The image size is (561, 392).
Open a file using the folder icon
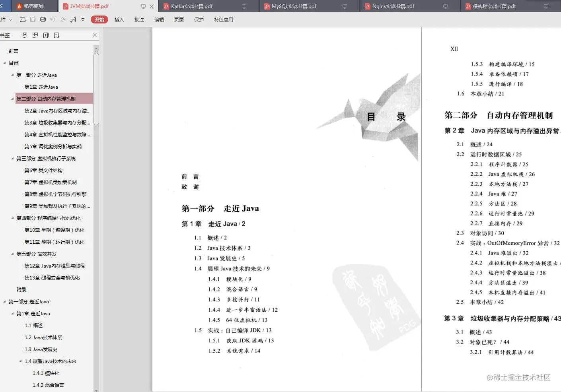pyautogui.click(x=23, y=19)
